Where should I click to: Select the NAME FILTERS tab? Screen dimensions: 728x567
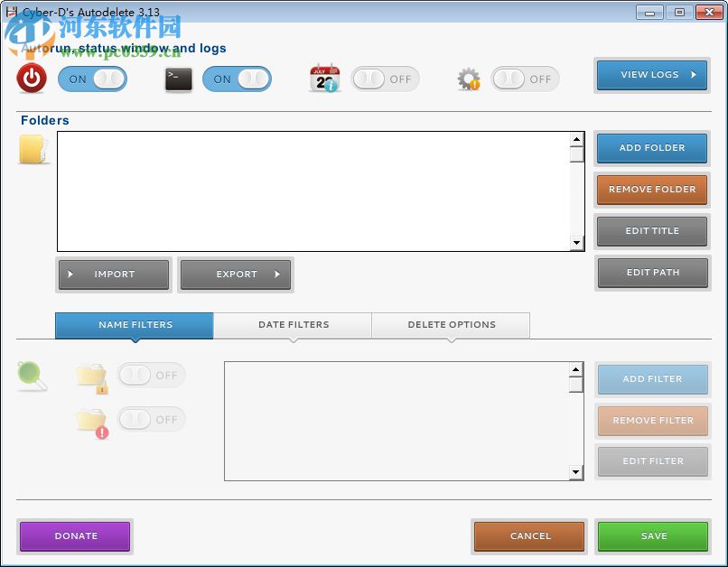click(134, 325)
